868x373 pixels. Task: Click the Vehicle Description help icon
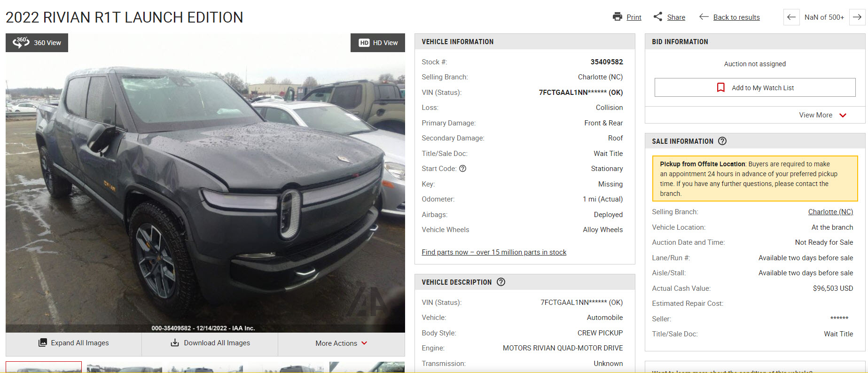[x=501, y=282]
